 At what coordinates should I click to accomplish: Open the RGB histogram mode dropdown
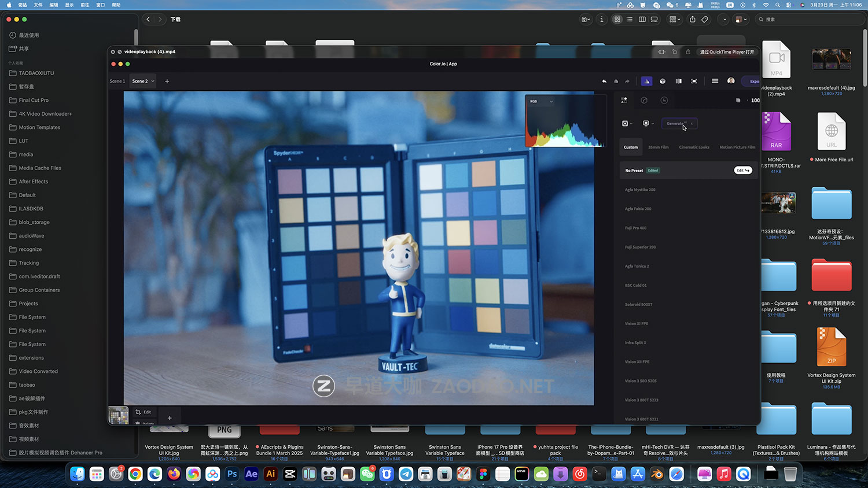click(542, 101)
